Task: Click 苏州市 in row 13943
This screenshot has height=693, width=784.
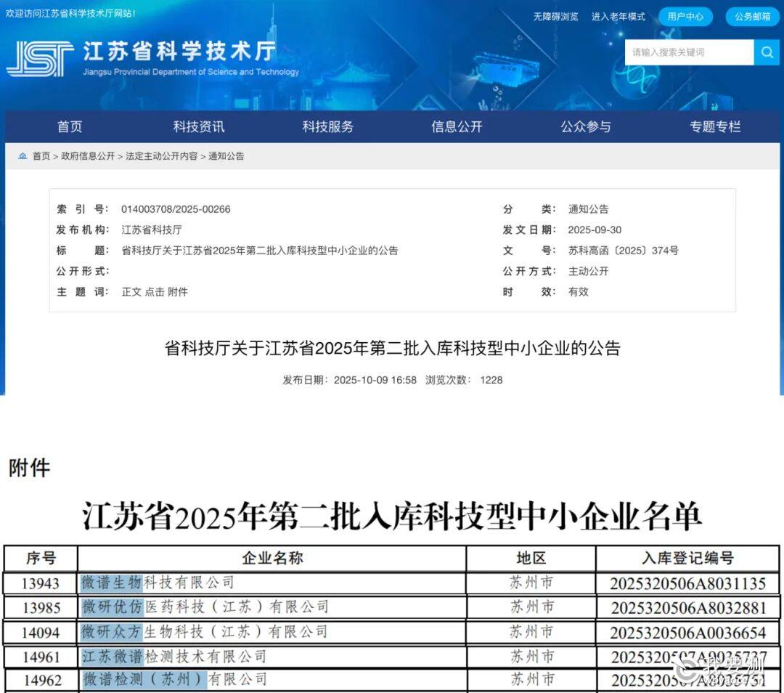Action: [531, 583]
